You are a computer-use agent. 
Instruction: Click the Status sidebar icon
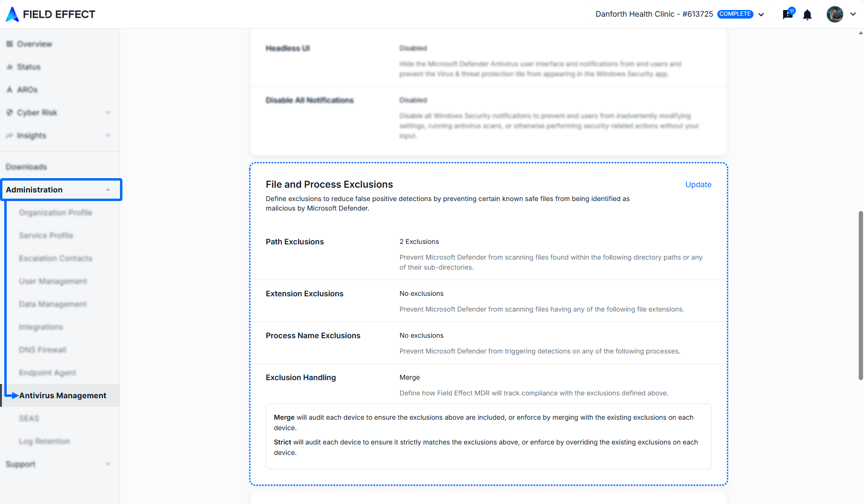tap(10, 67)
